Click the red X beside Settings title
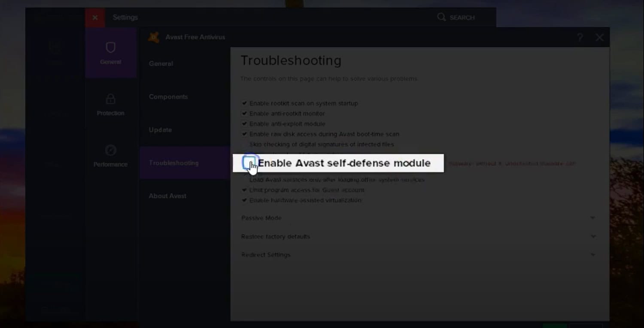Image resolution: width=644 pixels, height=328 pixels. pos(95,18)
